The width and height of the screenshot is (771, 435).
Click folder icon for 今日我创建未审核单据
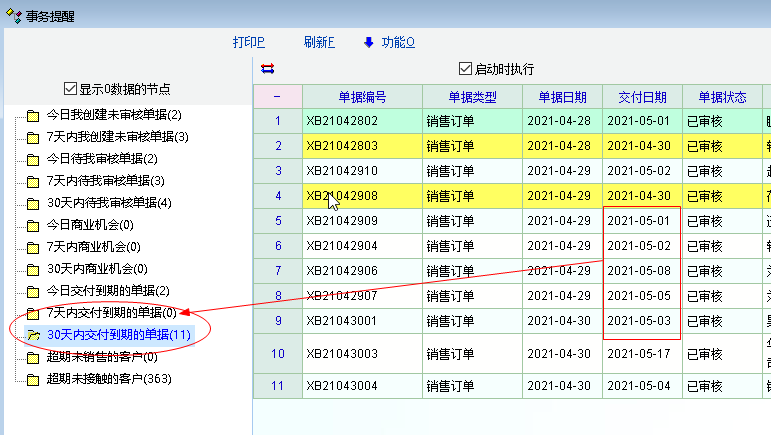point(32,115)
